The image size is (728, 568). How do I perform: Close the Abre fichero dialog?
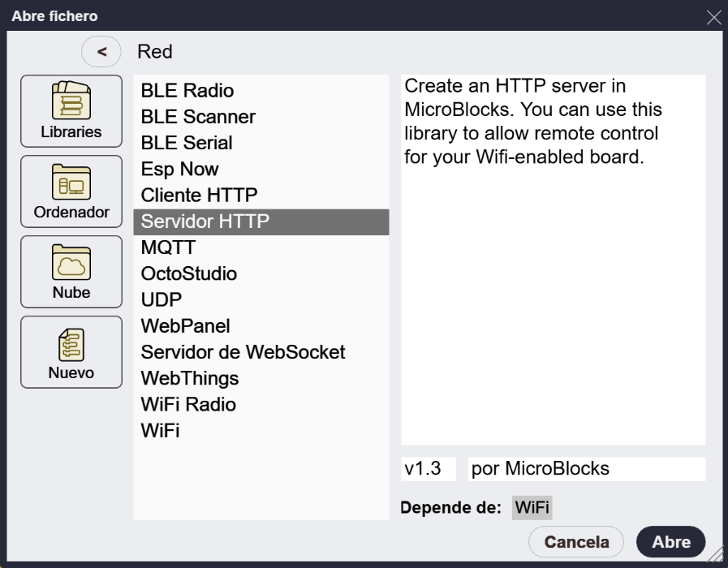[713, 18]
